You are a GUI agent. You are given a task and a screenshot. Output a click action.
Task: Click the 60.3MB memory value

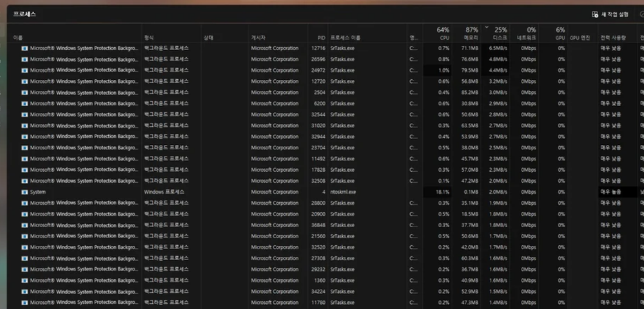(x=470, y=259)
